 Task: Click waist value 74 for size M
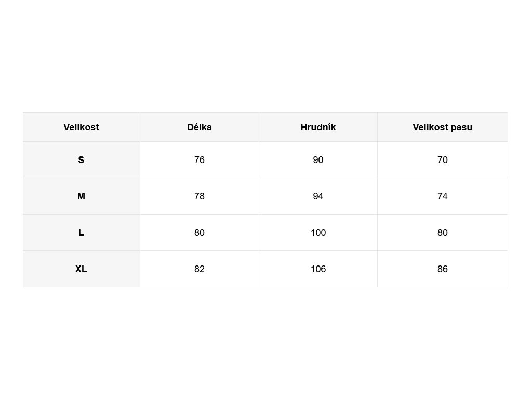click(443, 196)
